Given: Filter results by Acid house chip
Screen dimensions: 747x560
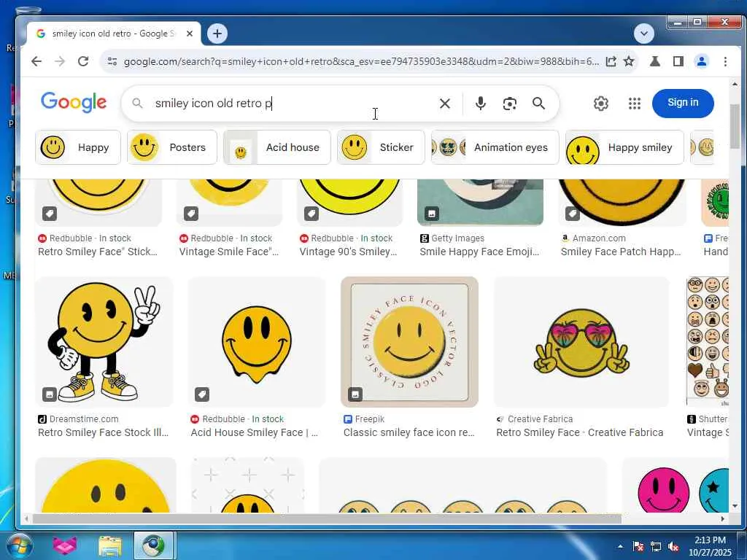Looking at the screenshot, I should pos(276,147).
